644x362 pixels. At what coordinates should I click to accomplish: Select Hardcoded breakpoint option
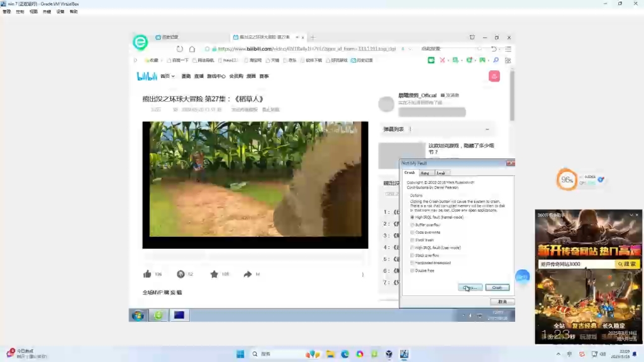[431, 263]
